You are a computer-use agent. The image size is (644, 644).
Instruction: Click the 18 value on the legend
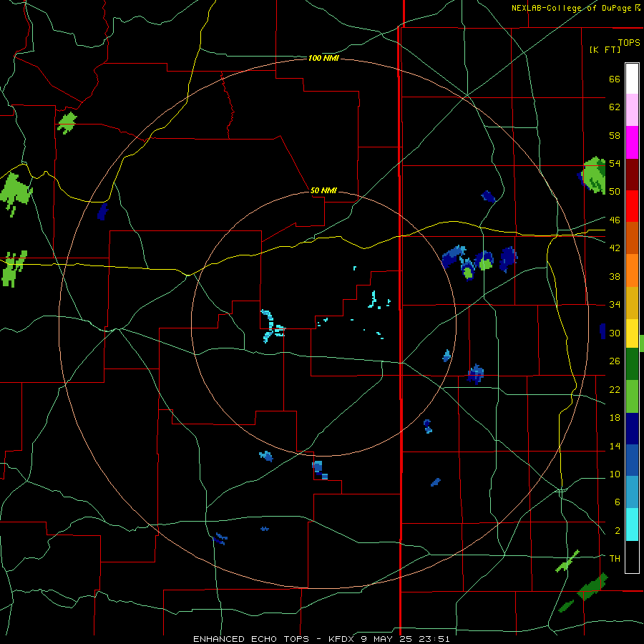(615, 418)
